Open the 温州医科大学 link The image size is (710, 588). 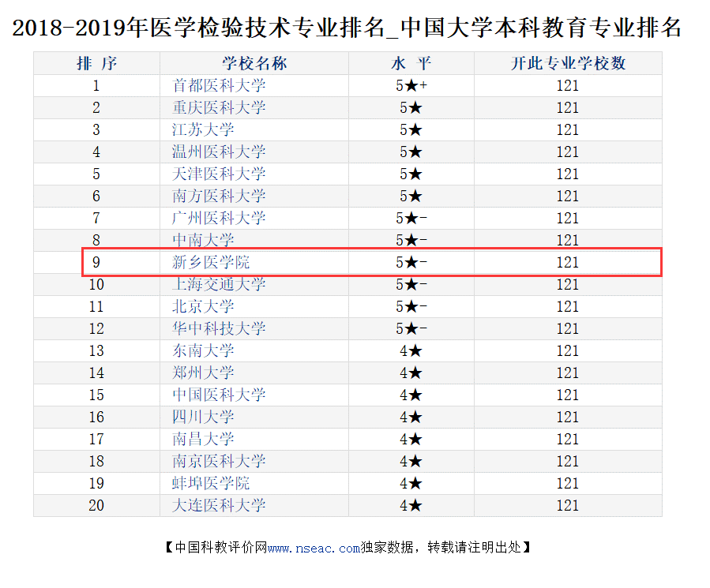(219, 152)
